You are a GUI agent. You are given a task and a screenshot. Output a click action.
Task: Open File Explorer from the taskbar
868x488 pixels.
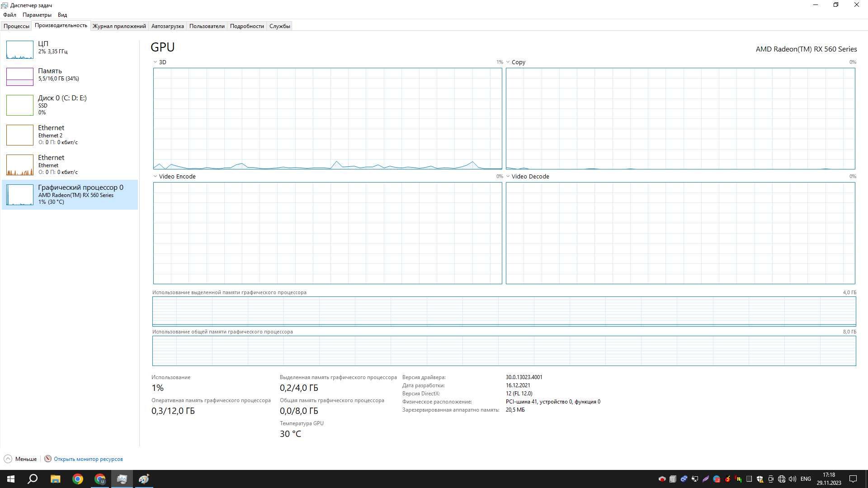coord(55,479)
